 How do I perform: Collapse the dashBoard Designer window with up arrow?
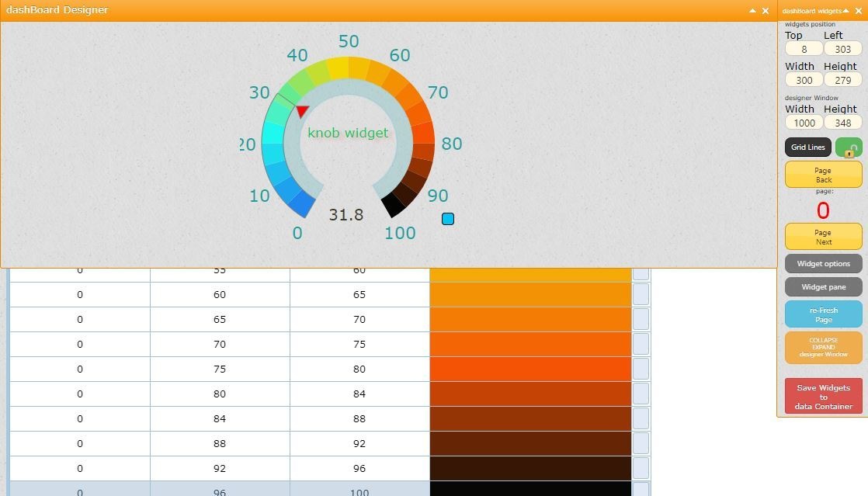(752, 11)
